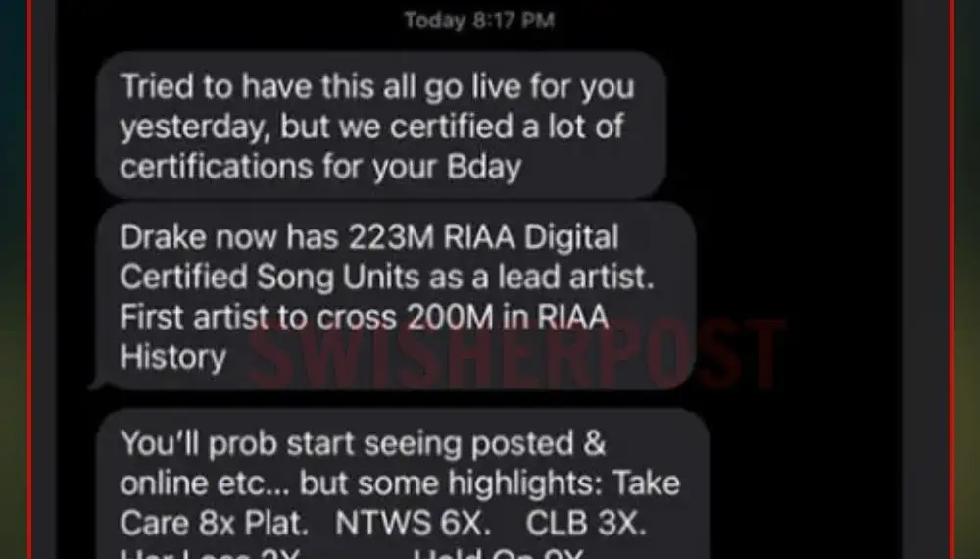Click the partially cut-off text line at the bottom
Viewport: 980px width, 559px height.
pyautogui.click(x=351, y=554)
